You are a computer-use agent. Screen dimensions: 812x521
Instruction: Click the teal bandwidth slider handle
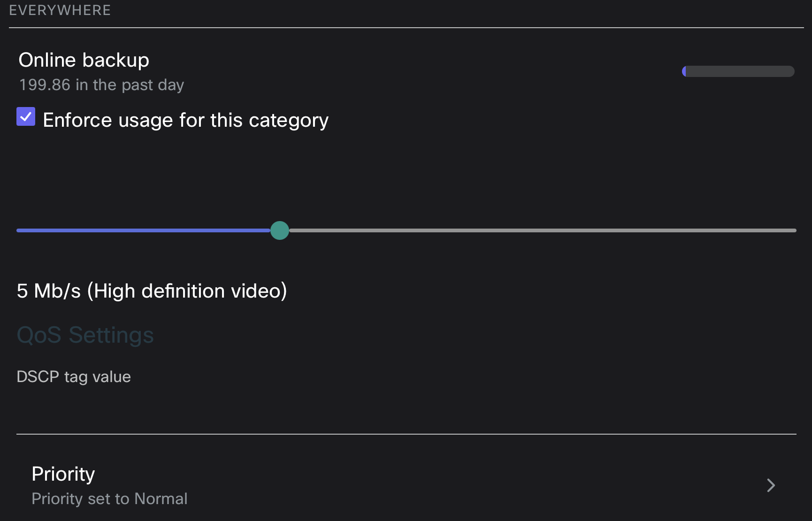pyautogui.click(x=280, y=230)
